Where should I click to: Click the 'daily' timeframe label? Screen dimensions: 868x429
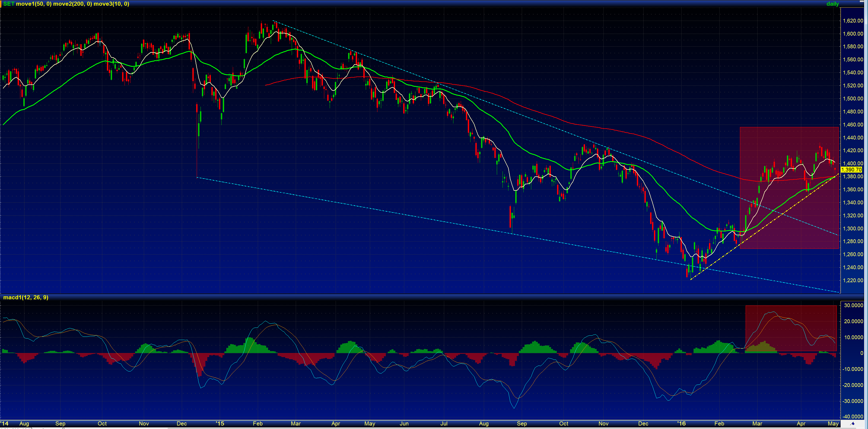pos(832,4)
